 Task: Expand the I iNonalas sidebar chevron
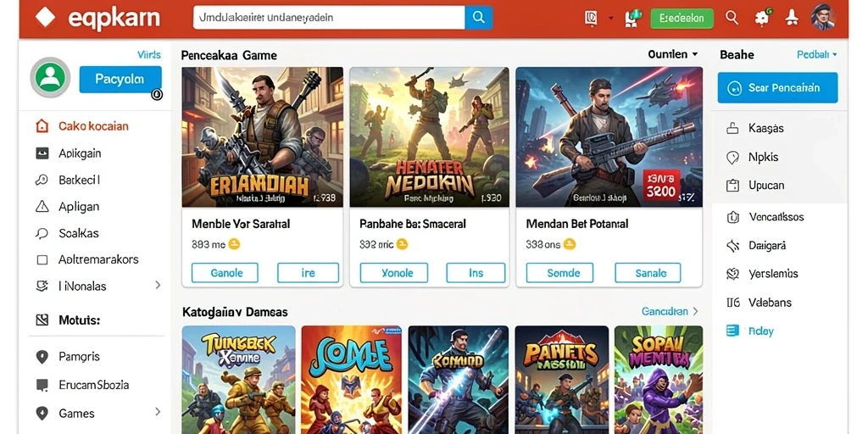point(158,285)
